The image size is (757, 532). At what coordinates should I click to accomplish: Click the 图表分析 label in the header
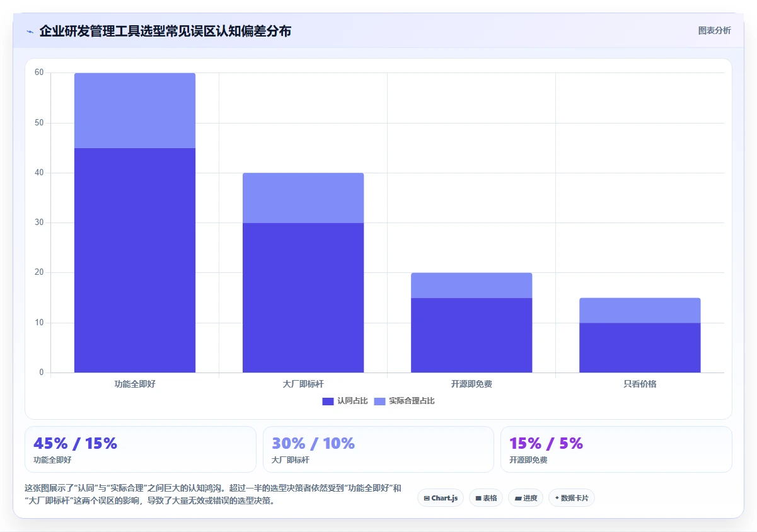click(x=715, y=30)
